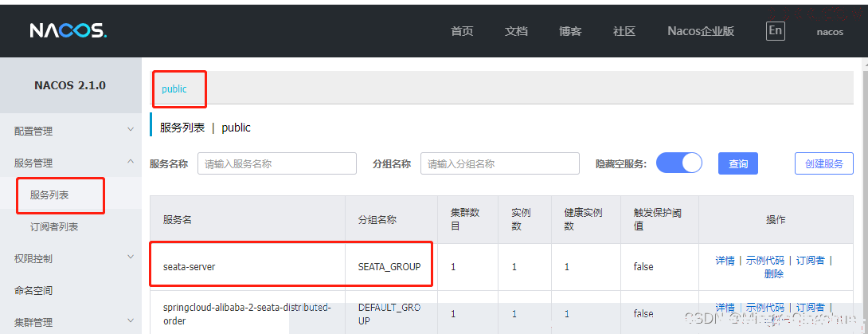Open Nacos企业版 link in header

[x=701, y=31]
